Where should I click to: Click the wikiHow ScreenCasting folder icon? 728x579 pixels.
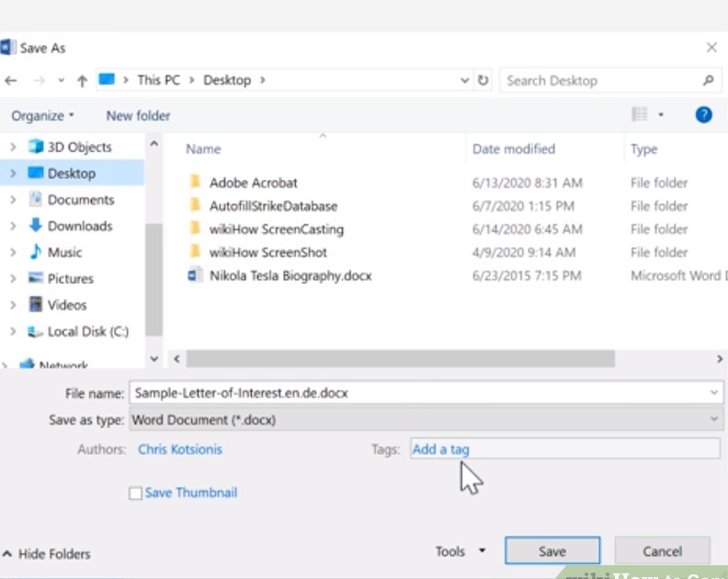(196, 228)
